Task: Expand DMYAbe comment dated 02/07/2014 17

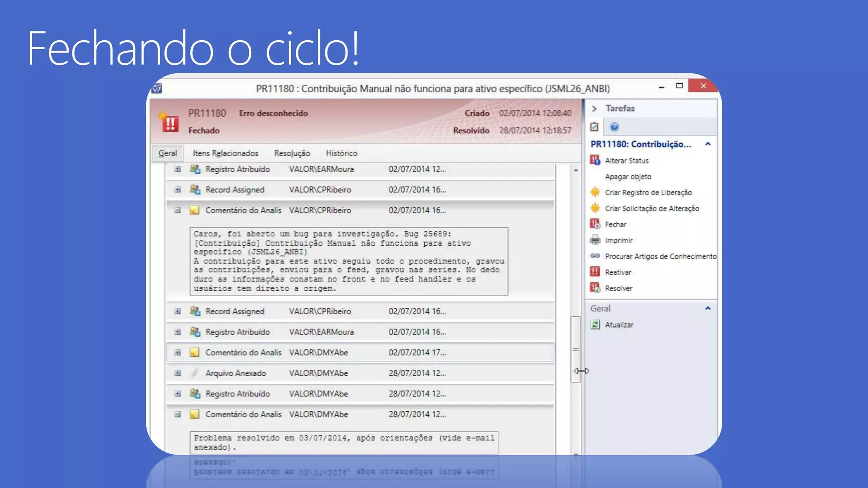Action: pyautogui.click(x=178, y=352)
